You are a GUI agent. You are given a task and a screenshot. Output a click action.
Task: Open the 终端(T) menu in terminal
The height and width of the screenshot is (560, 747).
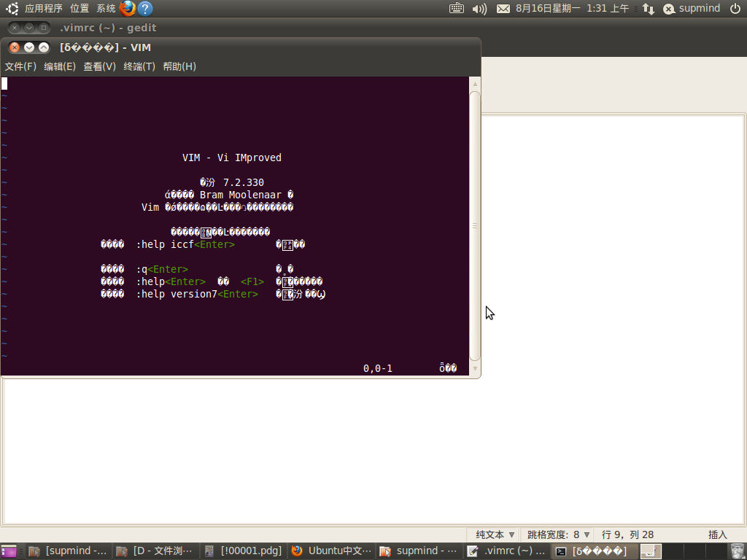[139, 66]
